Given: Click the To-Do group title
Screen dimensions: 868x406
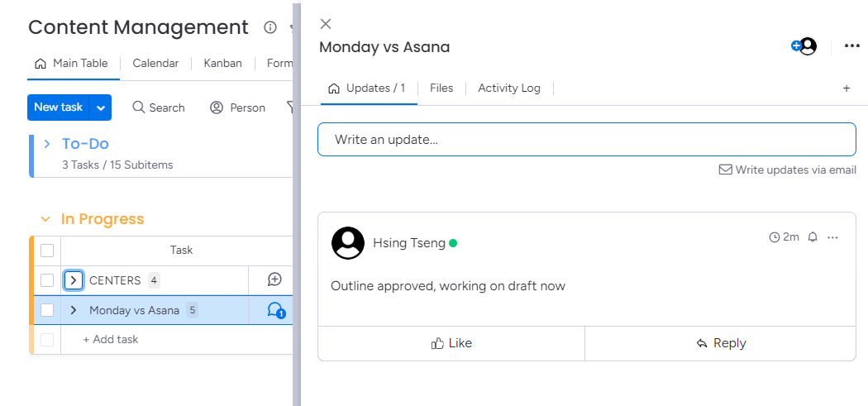Looking at the screenshot, I should (85, 144).
